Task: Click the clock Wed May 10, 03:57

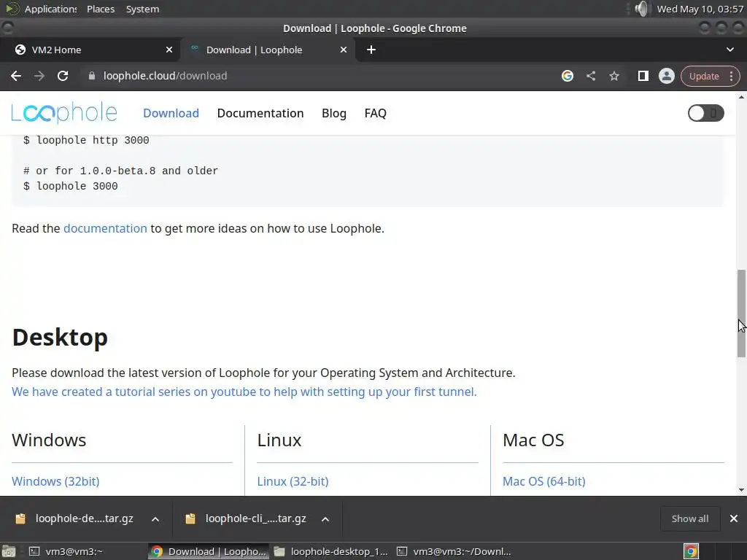Action: tap(700, 9)
